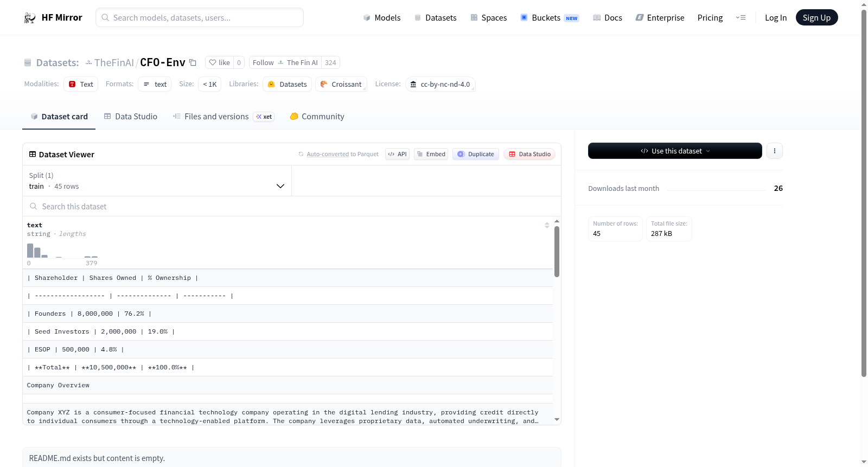Viewport: 868px width, 467px height.
Task: Expand the Split train dropdown
Action: (x=157, y=181)
